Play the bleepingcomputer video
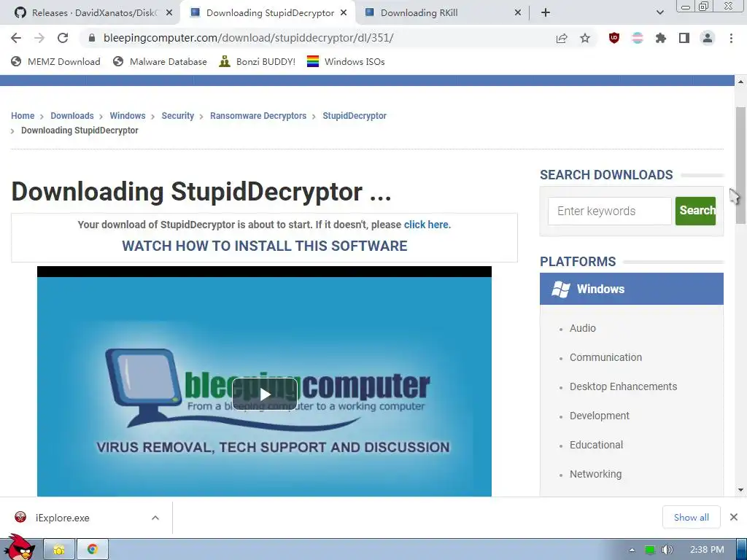Screen dimensions: 747x560 click(x=265, y=394)
